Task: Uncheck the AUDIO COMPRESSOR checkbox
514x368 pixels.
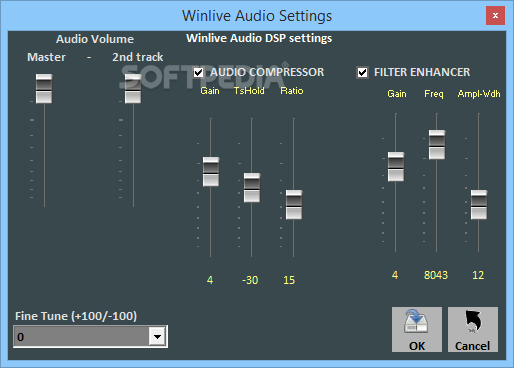Action: coord(198,72)
